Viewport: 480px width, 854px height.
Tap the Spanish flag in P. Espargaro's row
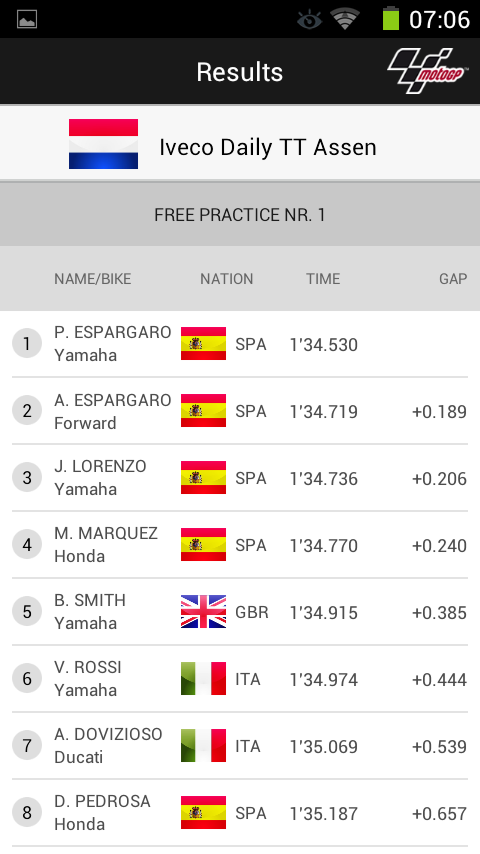tap(203, 344)
